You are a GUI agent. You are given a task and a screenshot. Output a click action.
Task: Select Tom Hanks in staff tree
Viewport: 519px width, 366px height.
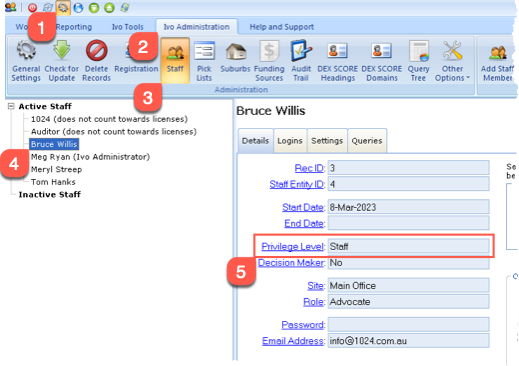click(53, 182)
